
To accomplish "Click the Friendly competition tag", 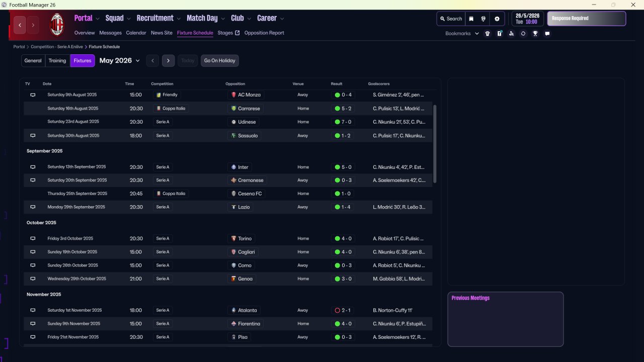I will tap(167, 95).
